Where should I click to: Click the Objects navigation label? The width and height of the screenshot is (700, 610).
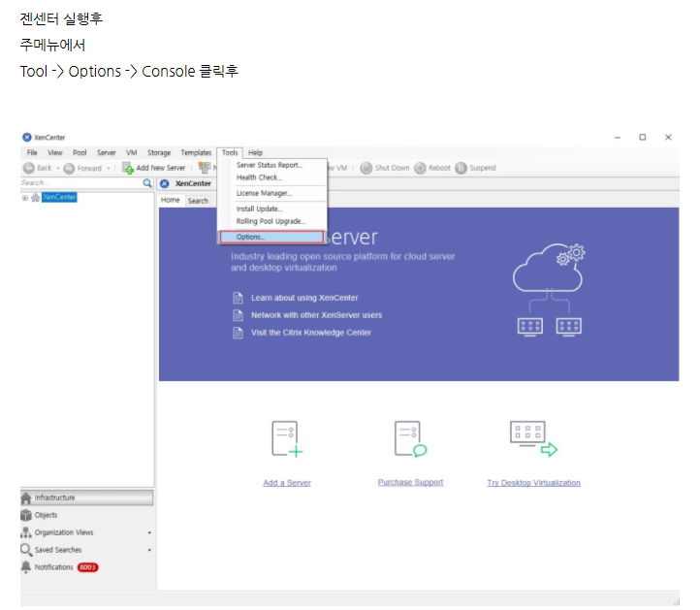pos(46,515)
